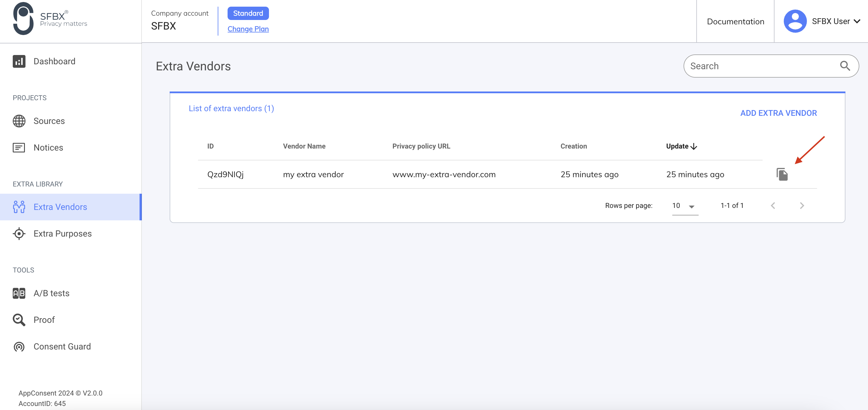Click the Proof magnifier icon
The image size is (868, 410).
coord(19,320)
